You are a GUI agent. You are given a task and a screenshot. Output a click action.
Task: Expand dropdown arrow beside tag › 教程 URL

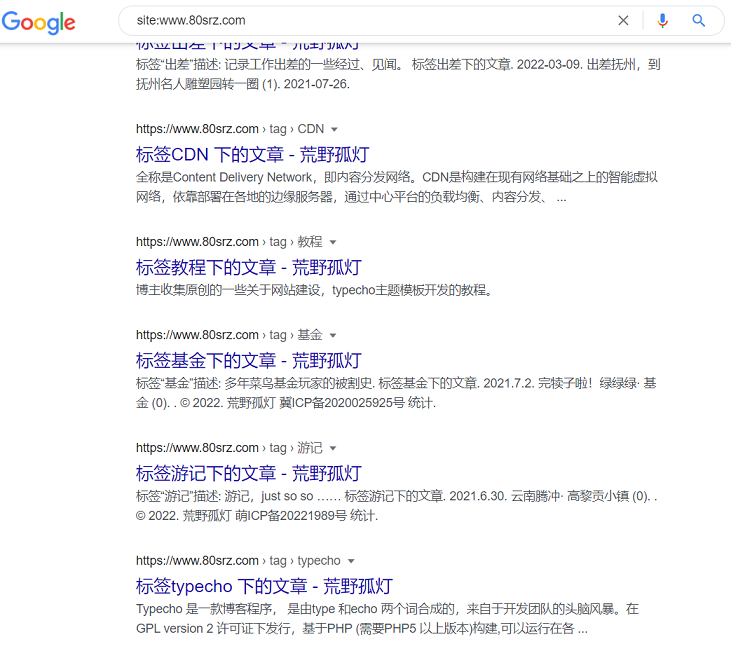tap(333, 242)
